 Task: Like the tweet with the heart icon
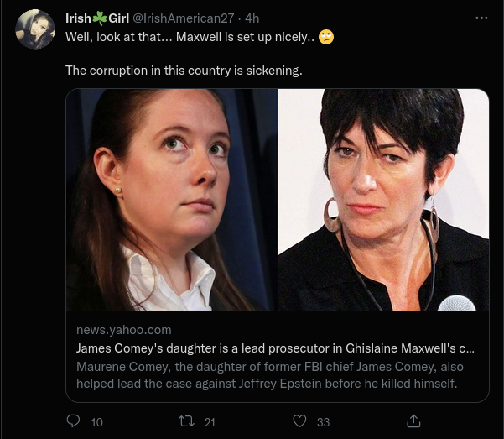[x=299, y=421]
